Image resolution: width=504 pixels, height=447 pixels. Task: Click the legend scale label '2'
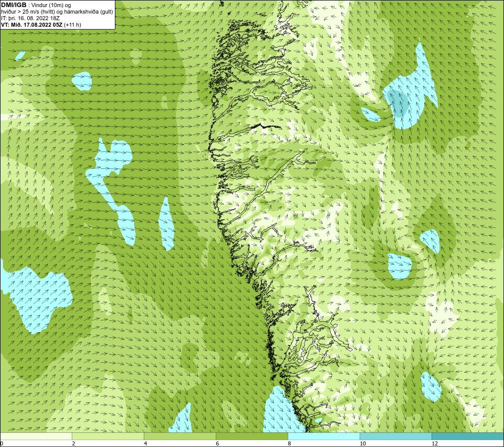[x=74, y=443]
